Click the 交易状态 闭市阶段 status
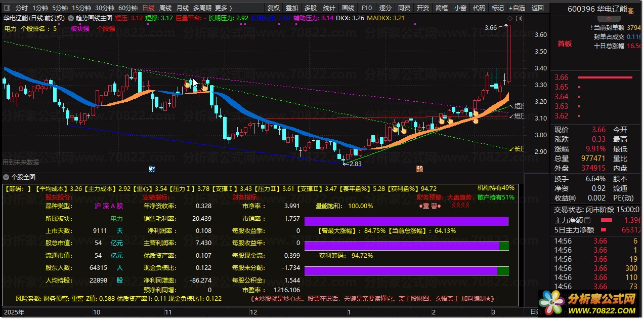644x319 pixels. point(596,209)
